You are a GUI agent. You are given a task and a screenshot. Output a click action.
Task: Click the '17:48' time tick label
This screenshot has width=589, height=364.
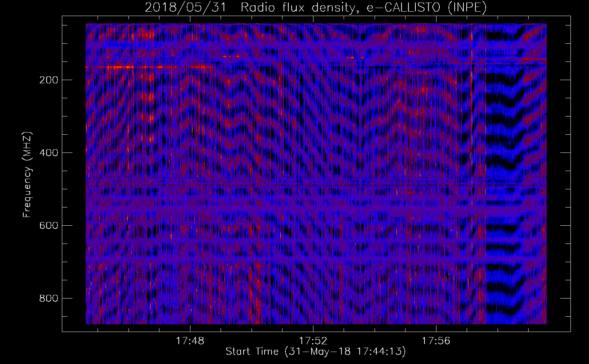[x=190, y=341]
